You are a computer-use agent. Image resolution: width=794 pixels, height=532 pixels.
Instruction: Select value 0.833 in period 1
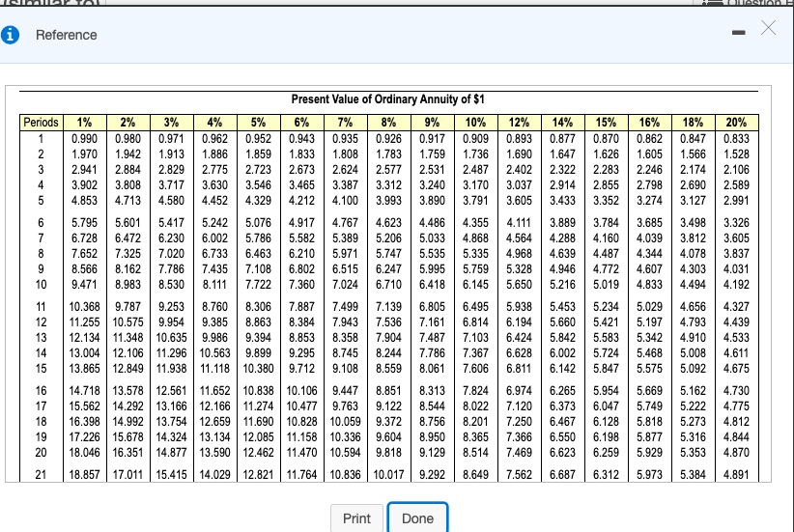(x=736, y=139)
